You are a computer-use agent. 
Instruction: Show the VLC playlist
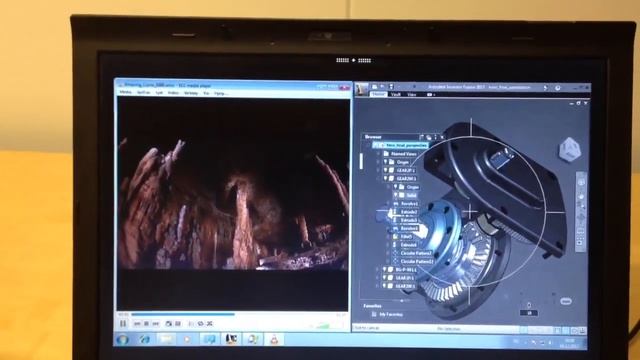(191, 324)
